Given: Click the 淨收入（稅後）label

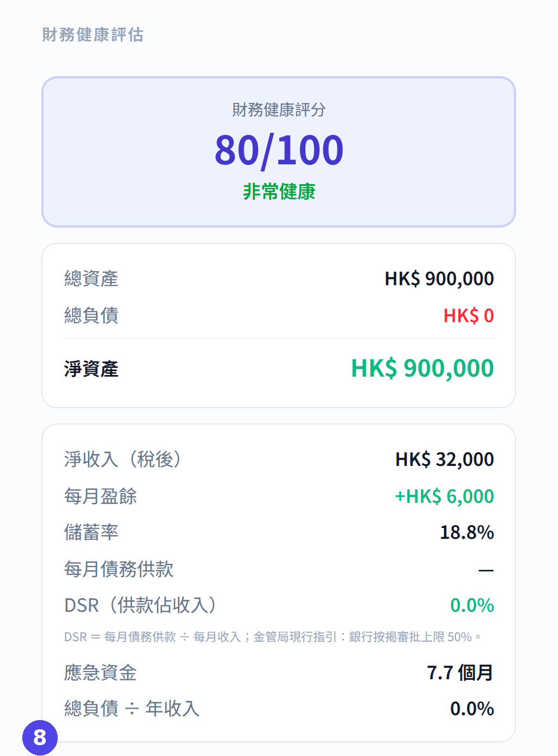Looking at the screenshot, I should click(x=122, y=459).
